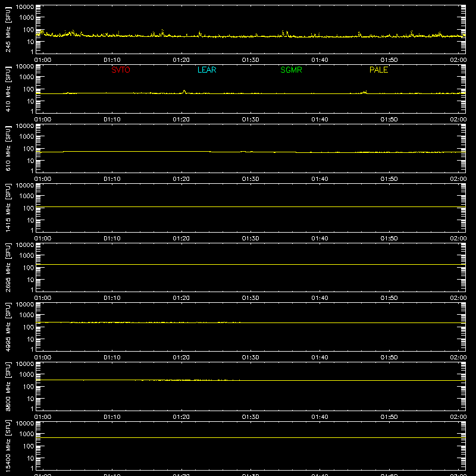Click 01:00 tick under the 8800 MHz plot
This screenshot has width=476, height=476.
point(43,417)
